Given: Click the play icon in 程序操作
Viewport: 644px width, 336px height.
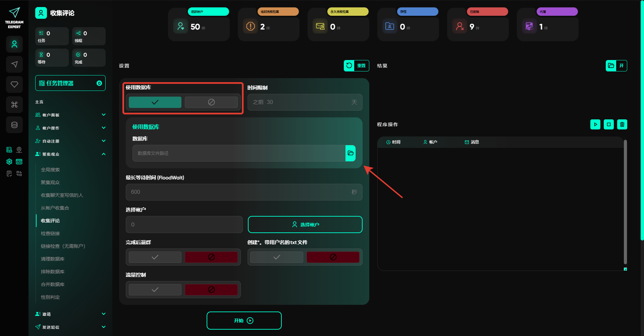Looking at the screenshot, I should click(595, 124).
